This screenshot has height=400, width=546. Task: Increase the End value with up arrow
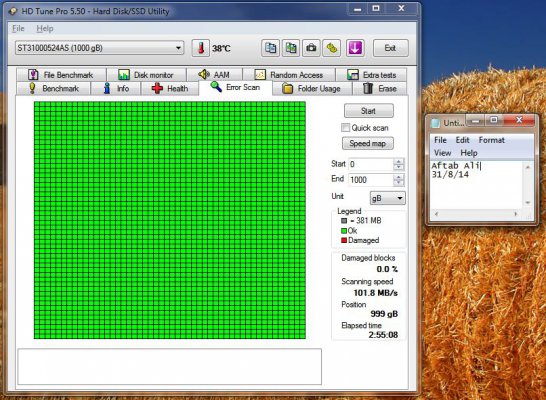(x=399, y=177)
